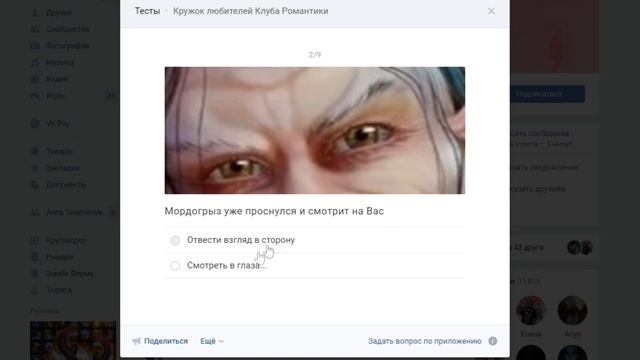This screenshot has height=360, width=640.
Task: Close the test dialog with the X
Action: click(x=491, y=11)
